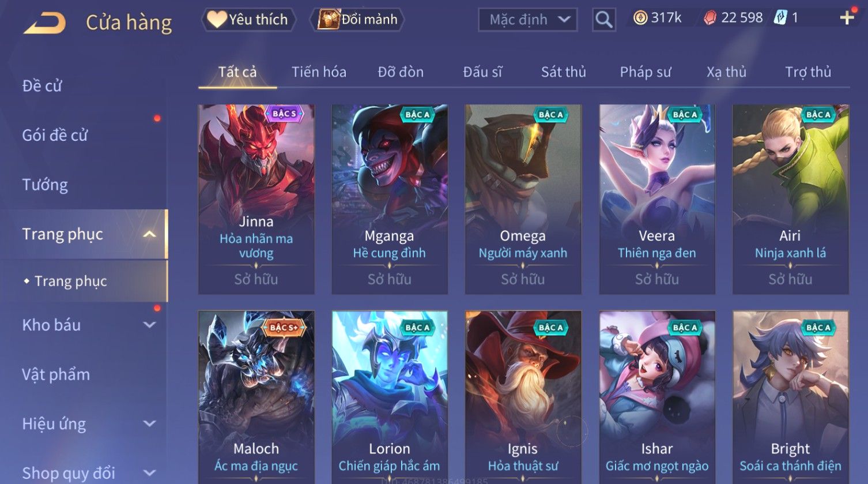Tap the red ruby gem icon
868x484 pixels.
coord(710,18)
